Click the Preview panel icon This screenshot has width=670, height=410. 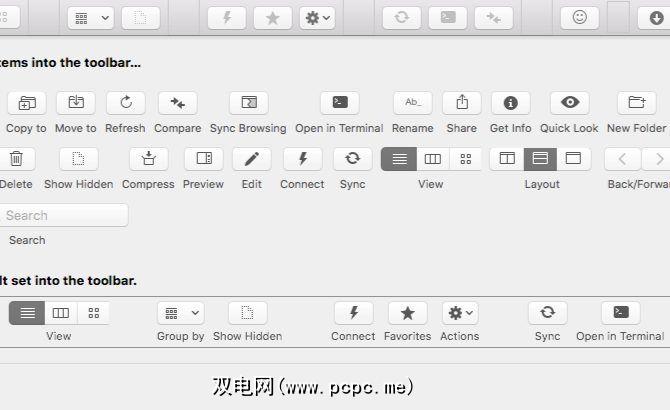coord(204,159)
